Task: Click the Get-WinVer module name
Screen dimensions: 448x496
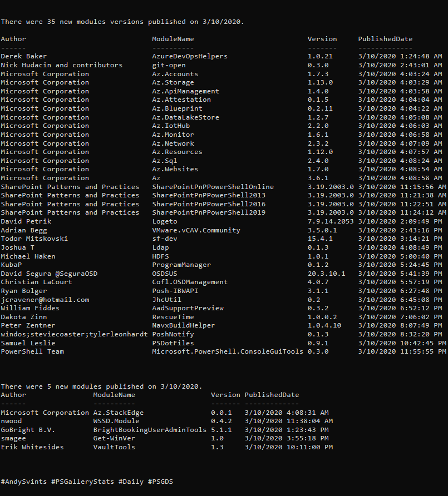Action: pos(114,438)
